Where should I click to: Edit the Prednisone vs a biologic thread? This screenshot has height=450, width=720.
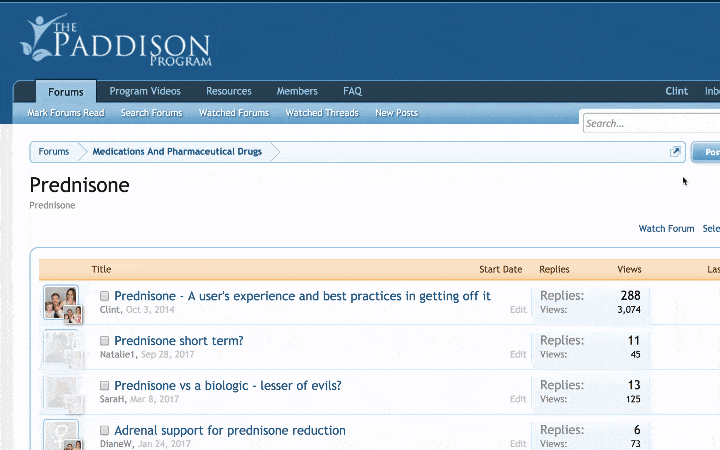pos(518,399)
